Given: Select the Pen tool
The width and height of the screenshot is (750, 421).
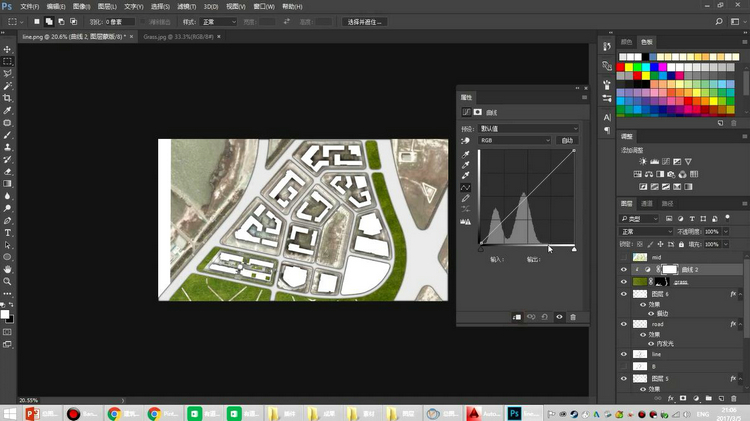Looking at the screenshot, I should [7, 221].
